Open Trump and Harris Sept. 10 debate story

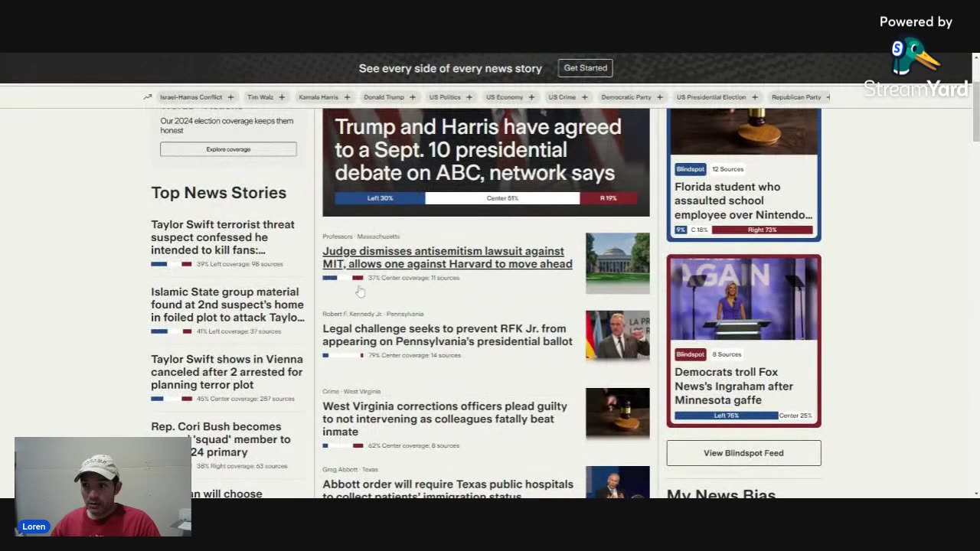(x=478, y=150)
